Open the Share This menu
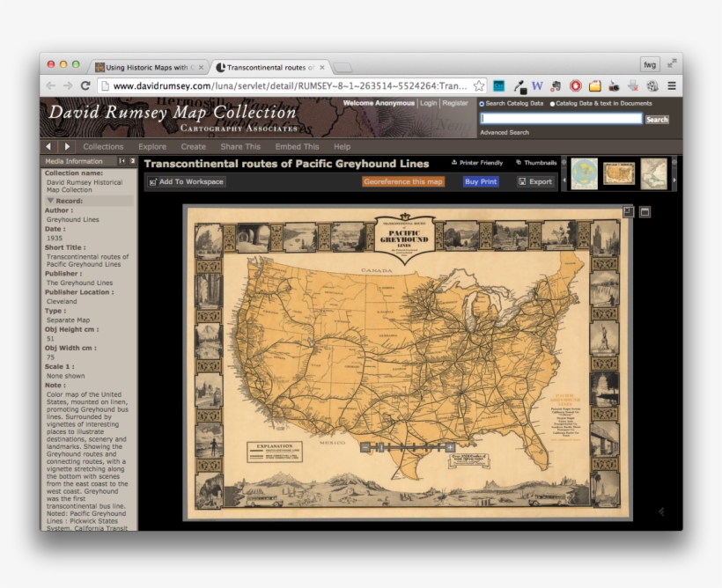This screenshot has height=588, width=722. 239,145
